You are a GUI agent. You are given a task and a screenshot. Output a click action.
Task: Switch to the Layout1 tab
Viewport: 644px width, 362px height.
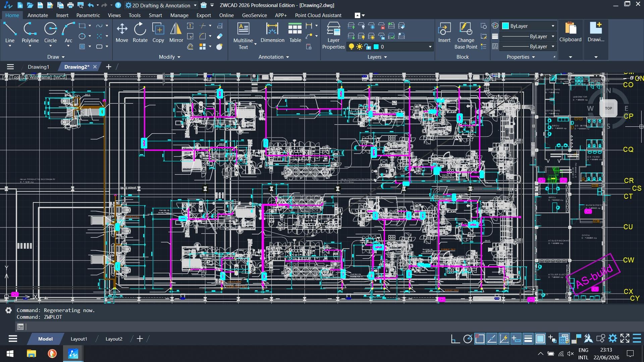[x=79, y=339]
